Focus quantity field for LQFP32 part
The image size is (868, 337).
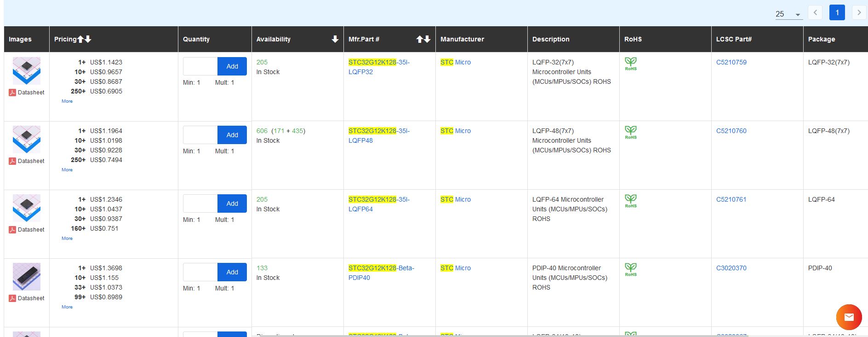[200, 66]
